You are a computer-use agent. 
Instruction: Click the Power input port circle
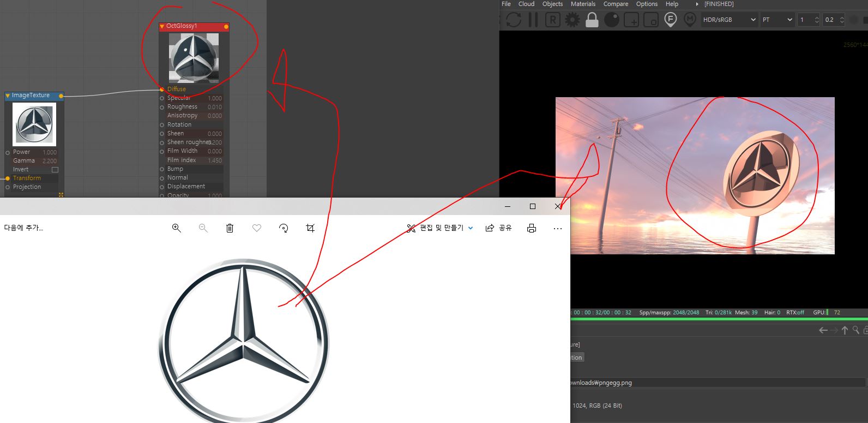click(8, 152)
